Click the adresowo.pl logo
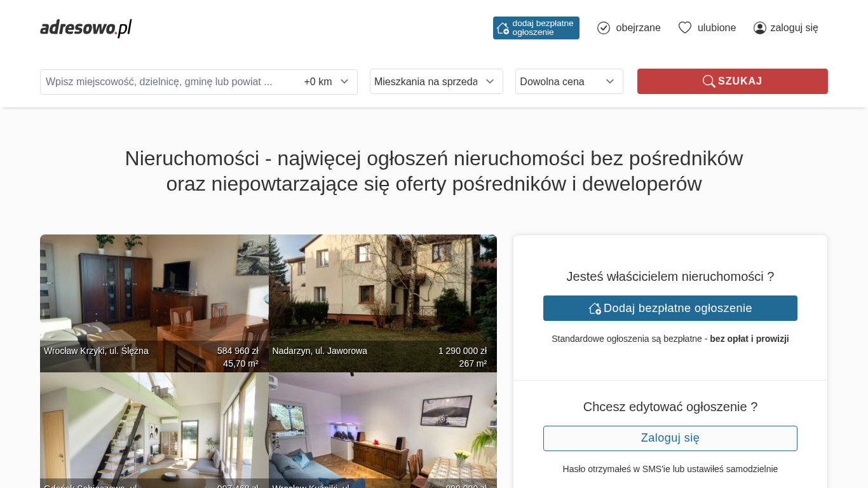This screenshot has width=868, height=488. tap(86, 28)
